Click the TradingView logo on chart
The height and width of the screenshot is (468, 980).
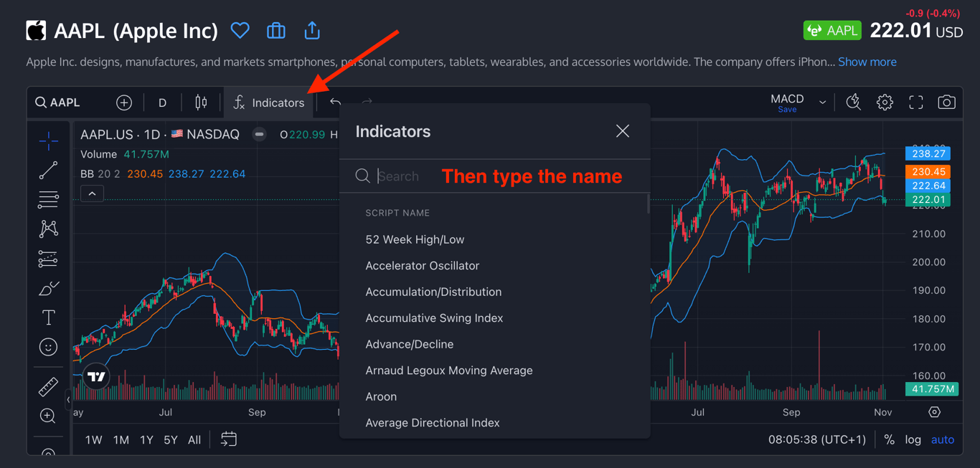tap(97, 376)
